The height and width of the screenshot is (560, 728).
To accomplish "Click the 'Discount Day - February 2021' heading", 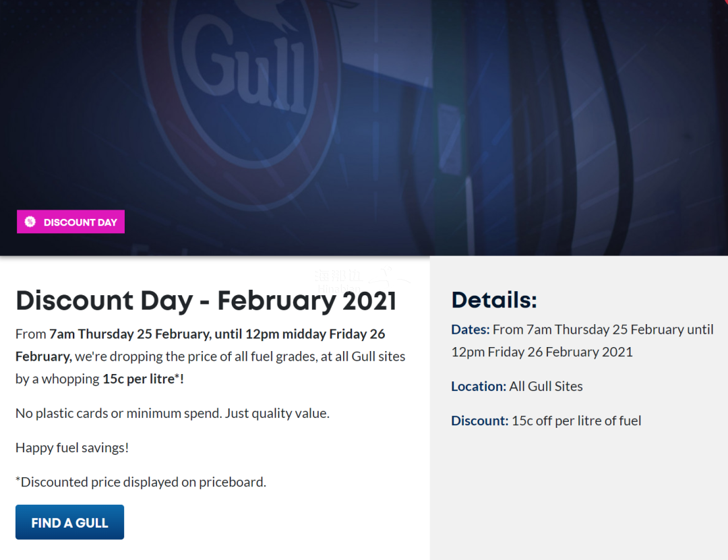I will click(206, 301).
